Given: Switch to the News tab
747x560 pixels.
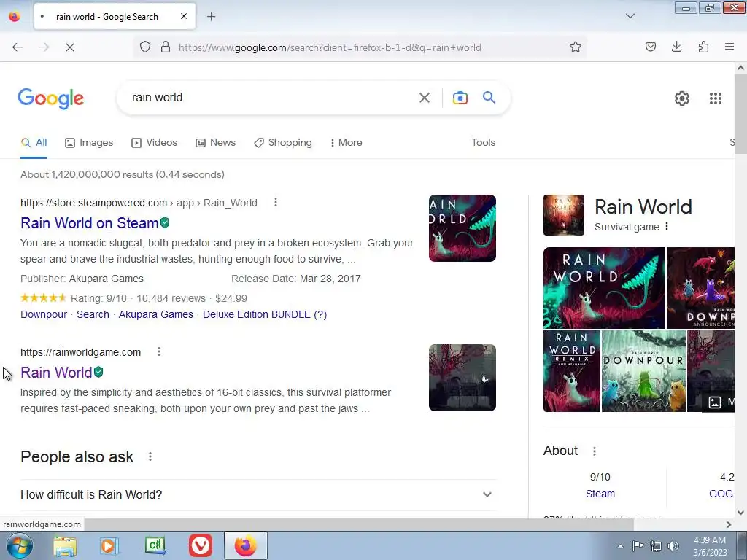Looking at the screenshot, I should click(215, 143).
